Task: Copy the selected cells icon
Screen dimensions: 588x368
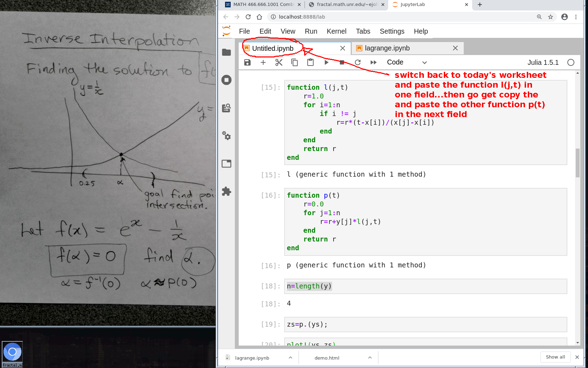Action: point(295,62)
